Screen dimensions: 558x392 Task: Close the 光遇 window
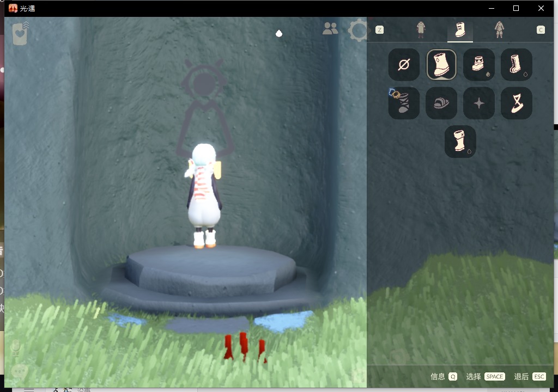tap(541, 8)
